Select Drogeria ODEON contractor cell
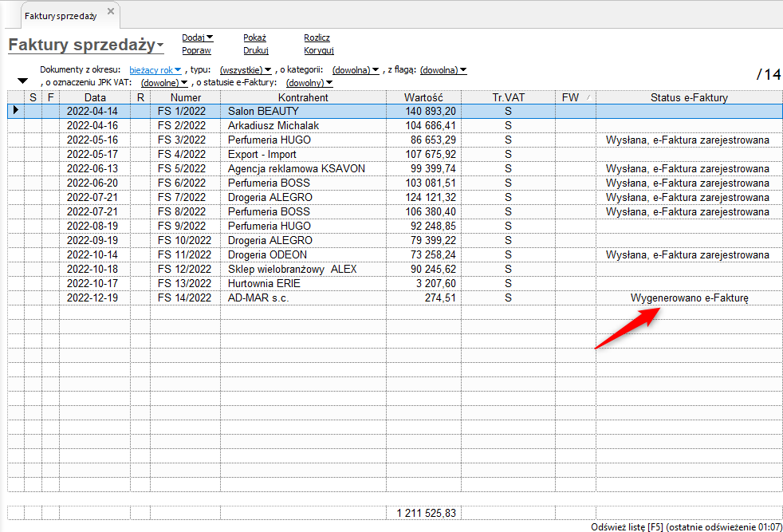 point(303,254)
